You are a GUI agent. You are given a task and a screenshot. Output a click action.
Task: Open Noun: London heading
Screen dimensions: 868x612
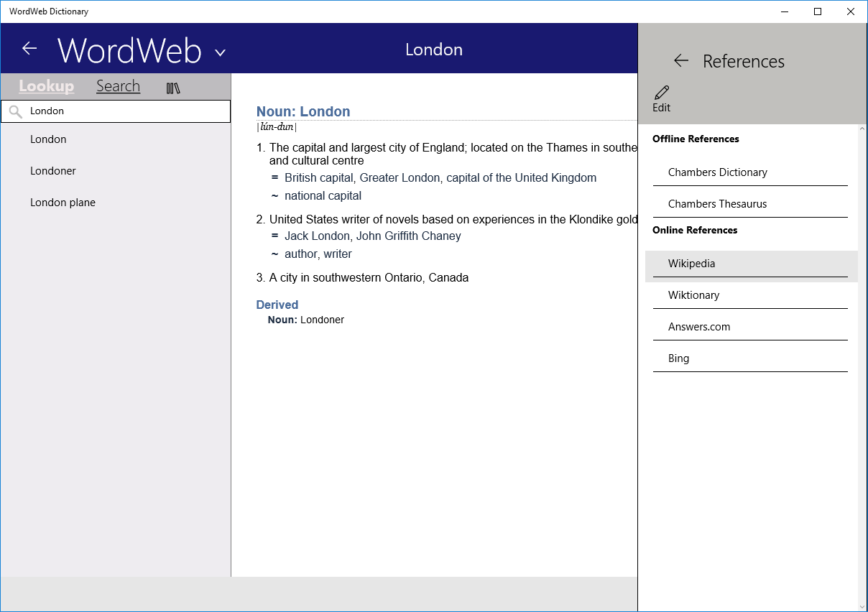click(x=303, y=111)
